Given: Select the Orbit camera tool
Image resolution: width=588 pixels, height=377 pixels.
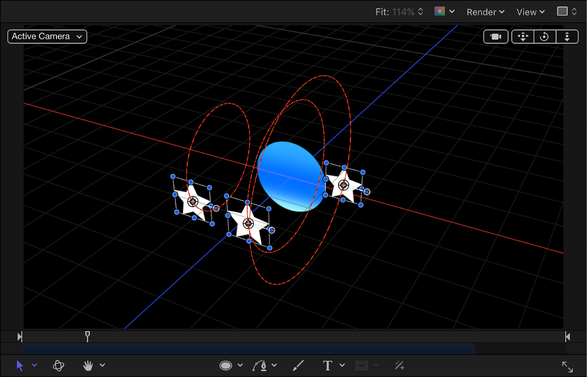Looking at the screenshot, I should click(545, 37).
